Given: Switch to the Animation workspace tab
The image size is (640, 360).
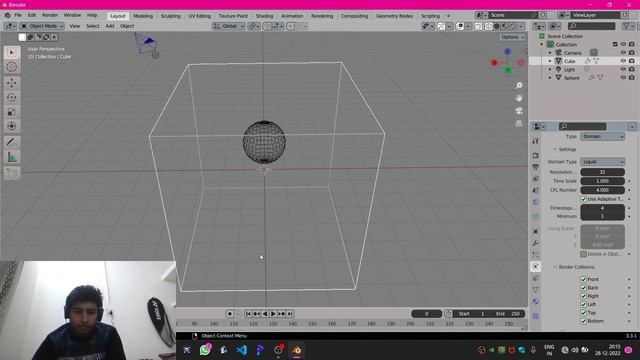Looking at the screenshot, I should [292, 16].
